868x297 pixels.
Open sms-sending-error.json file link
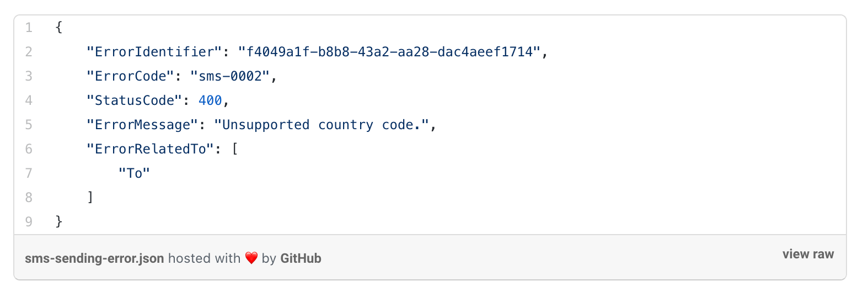pos(94,258)
